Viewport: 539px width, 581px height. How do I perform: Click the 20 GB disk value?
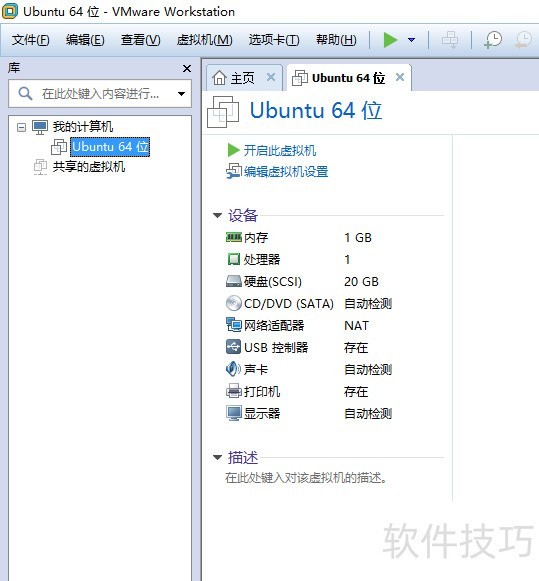361,282
